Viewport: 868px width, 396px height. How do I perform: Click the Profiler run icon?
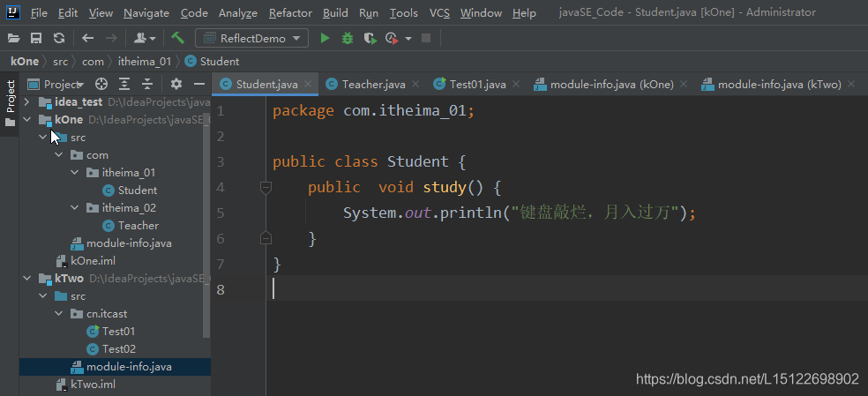pos(392,38)
